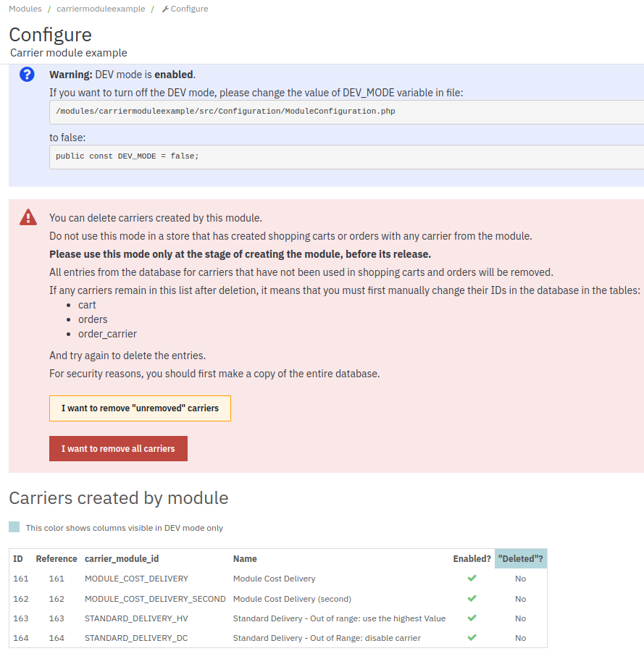The height and width of the screenshot is (651, 644).
Task: Go to the carriermoduleexample breadcrumb link
Action: (x=101, y=9)
